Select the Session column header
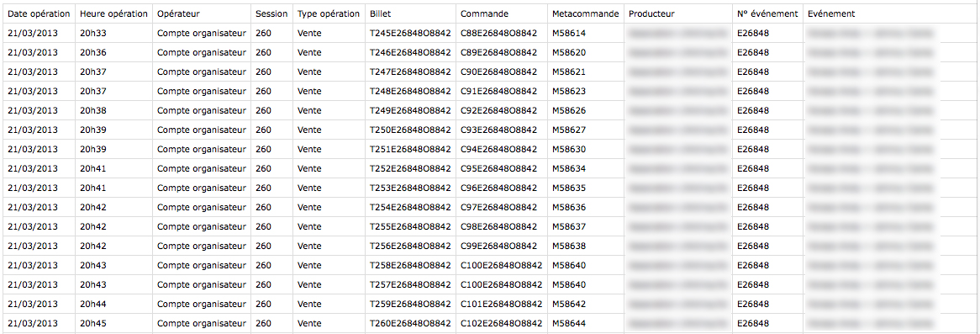This screenshot has width=980, height=334. 271,13
